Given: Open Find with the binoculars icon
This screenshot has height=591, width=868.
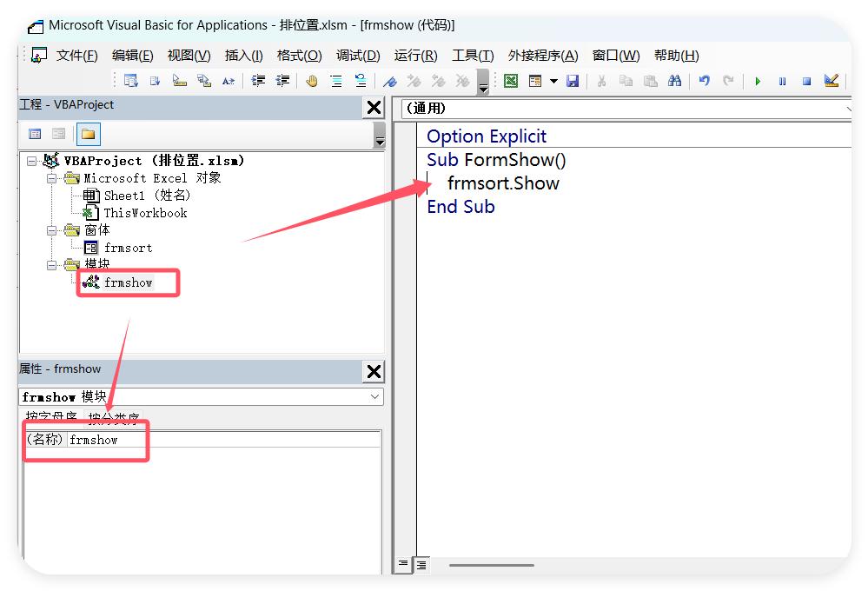Looking at the screenshot, I should (674, 81).
